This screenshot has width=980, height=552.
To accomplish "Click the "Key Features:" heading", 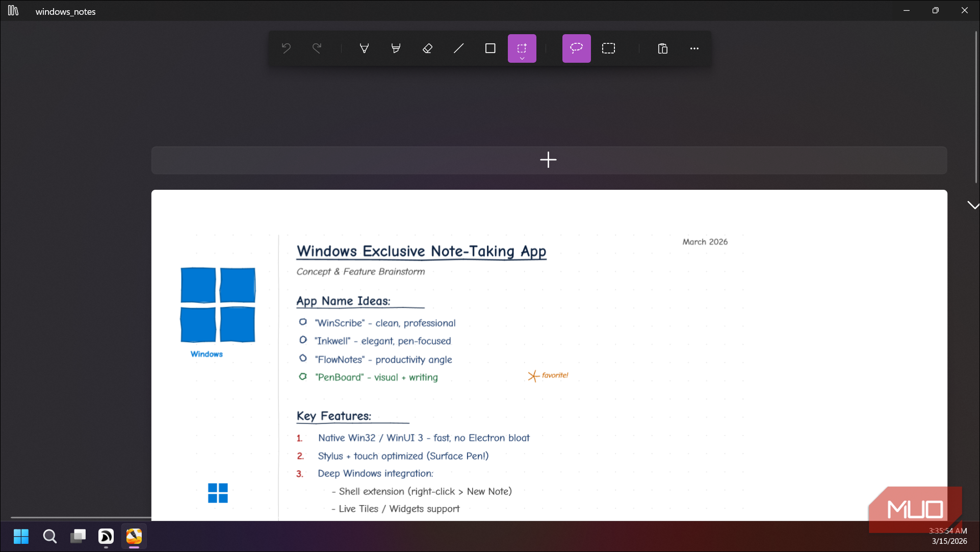I will (x=334, y=416).
